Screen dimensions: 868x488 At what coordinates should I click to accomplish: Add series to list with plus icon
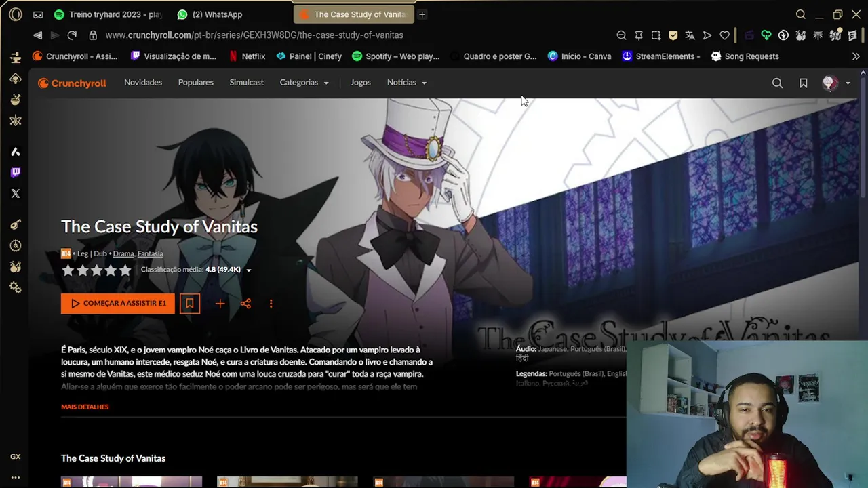220,304
